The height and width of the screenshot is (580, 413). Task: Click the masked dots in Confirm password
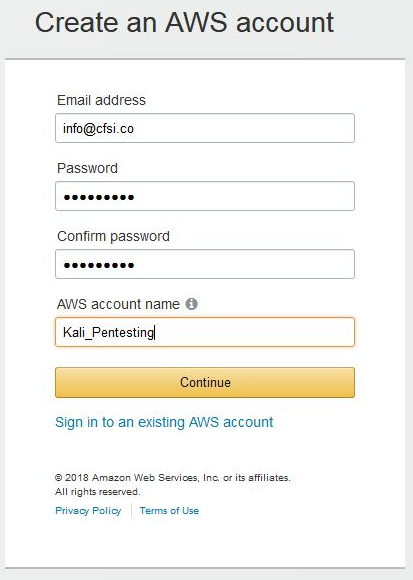coord(99,265)
